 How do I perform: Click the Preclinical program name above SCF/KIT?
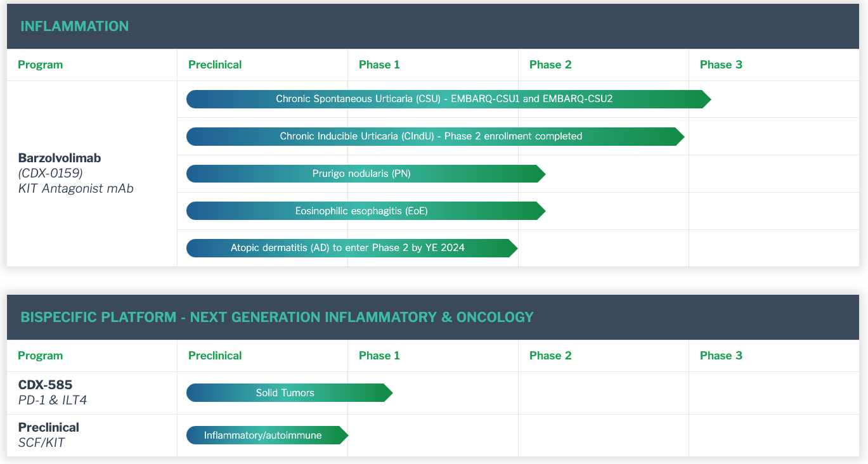(x=49, y=427)
